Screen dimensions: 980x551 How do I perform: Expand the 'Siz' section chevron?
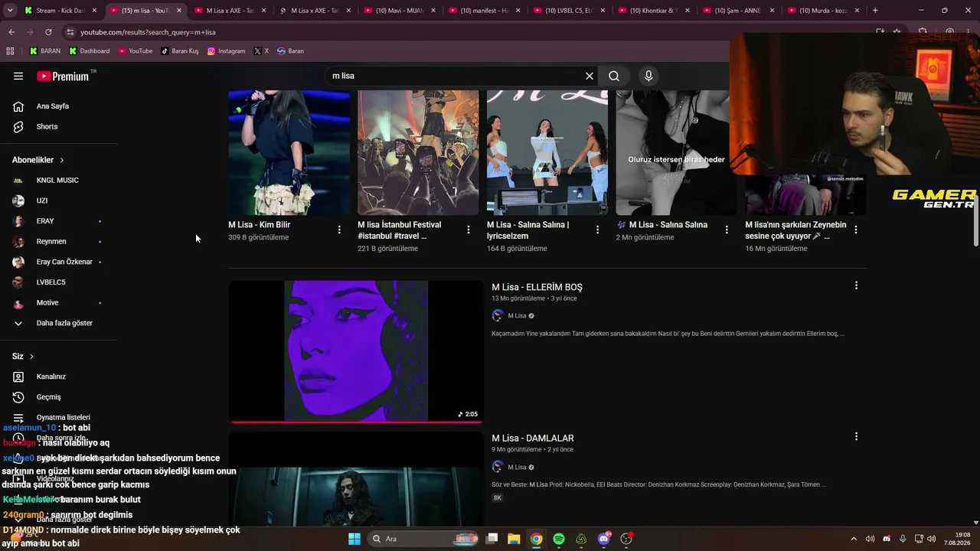pyautogui.click(x=31, y=357)
